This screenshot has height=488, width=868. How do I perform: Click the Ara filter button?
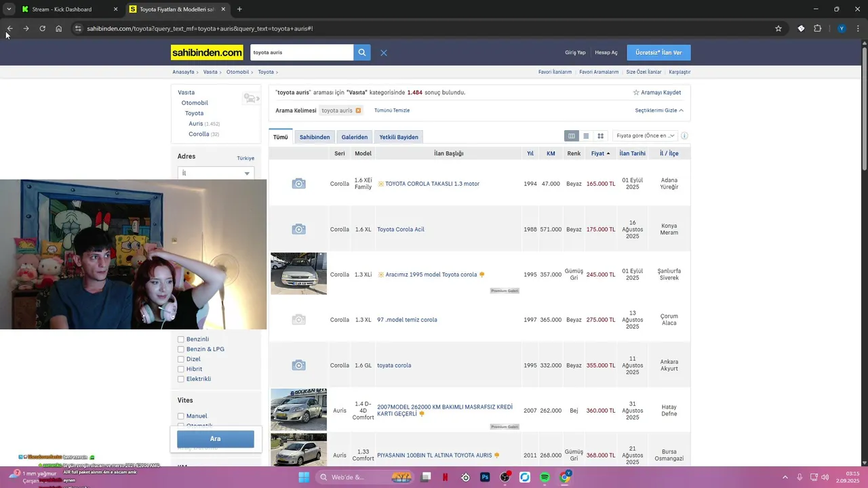point(216,439)
